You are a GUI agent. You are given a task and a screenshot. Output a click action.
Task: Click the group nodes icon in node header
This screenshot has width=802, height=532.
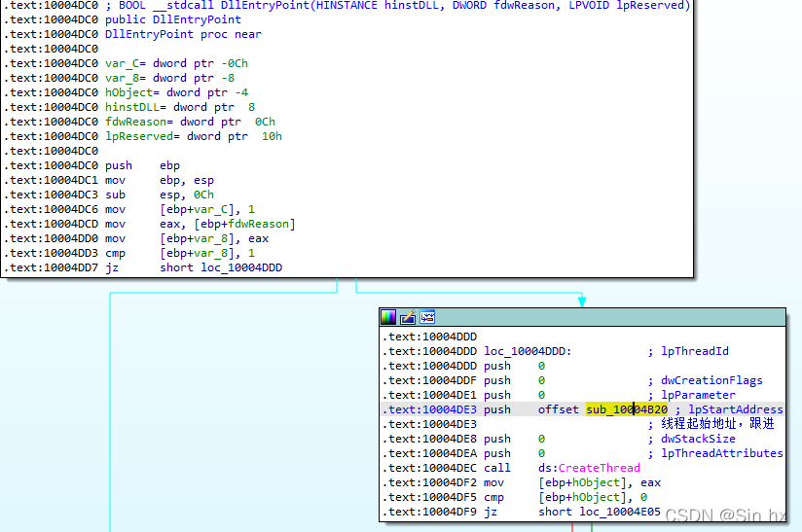tap(427, 317)
